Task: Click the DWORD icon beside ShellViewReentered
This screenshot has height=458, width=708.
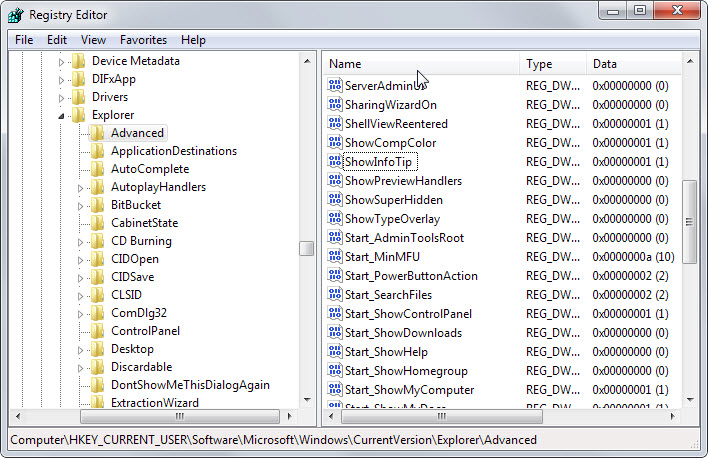Action: [x=335, y=123]
